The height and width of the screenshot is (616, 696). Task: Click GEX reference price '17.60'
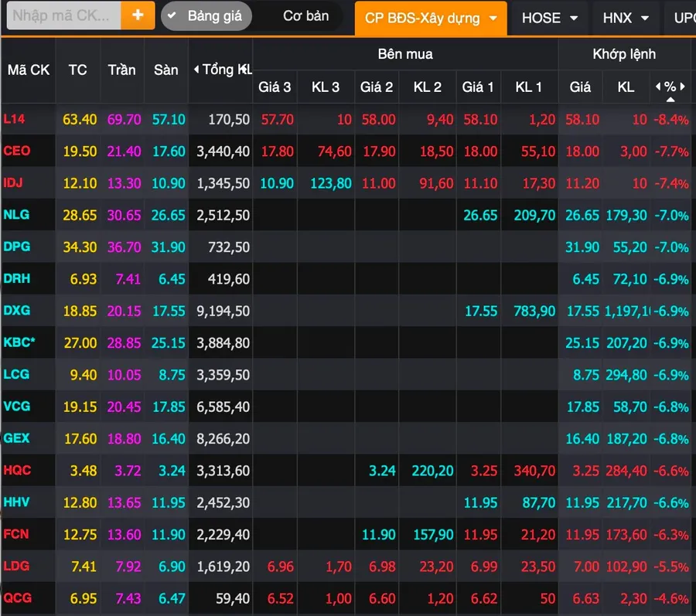[x=80, y=438]
